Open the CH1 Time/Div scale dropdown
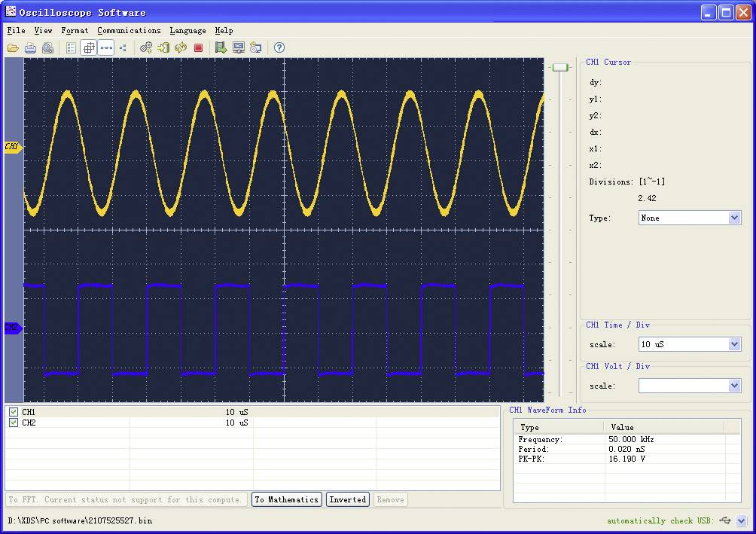 (x=732, y=344)
